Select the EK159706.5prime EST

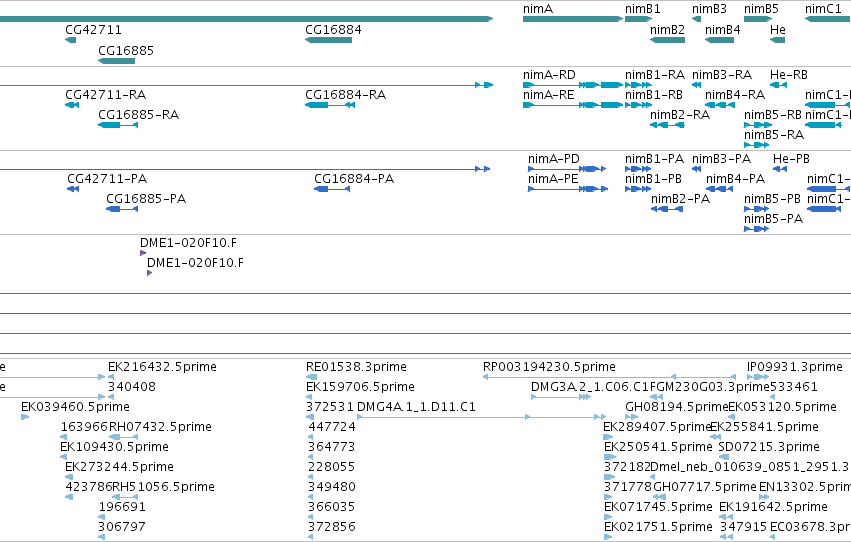click(309, 397)
